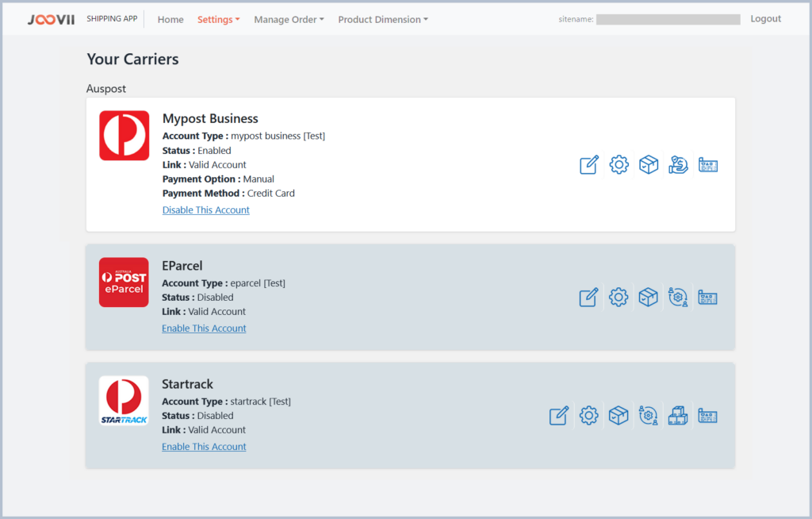Click the Joovii logo in the header

(x=51, y=20)
